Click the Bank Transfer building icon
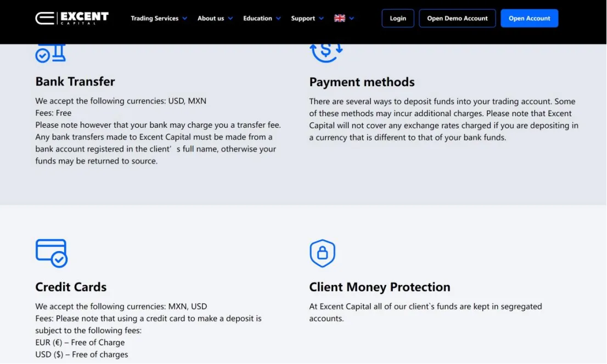The width and height of the screenshot is (607, 364). 50,53
